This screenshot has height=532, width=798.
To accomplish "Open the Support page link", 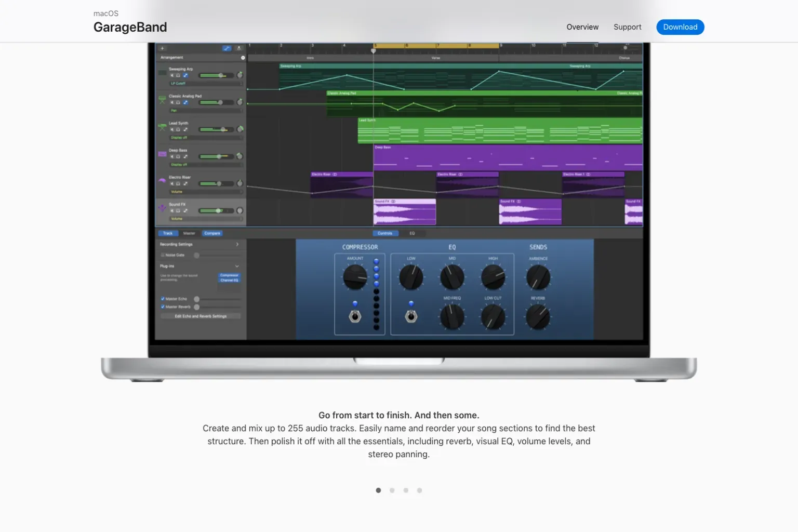I will tap(627, 27).
